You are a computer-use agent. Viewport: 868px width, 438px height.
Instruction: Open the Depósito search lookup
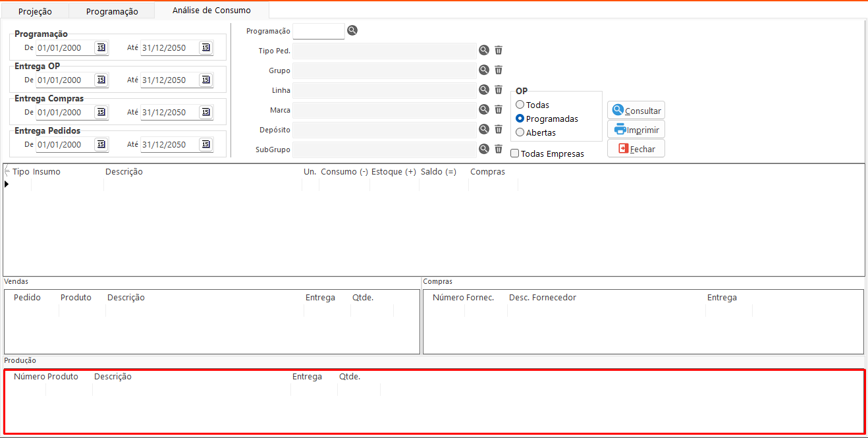(484, 130)
